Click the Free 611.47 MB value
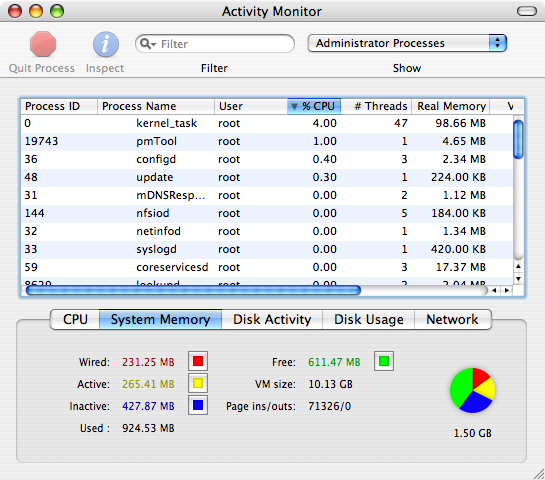The image size is (545, 480). [x=334, y=362]
